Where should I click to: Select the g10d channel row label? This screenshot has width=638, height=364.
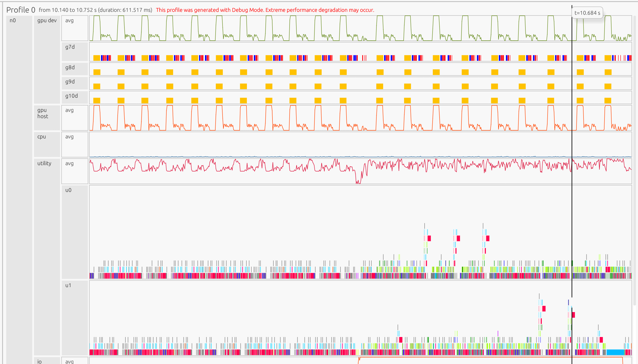[72, 96]
